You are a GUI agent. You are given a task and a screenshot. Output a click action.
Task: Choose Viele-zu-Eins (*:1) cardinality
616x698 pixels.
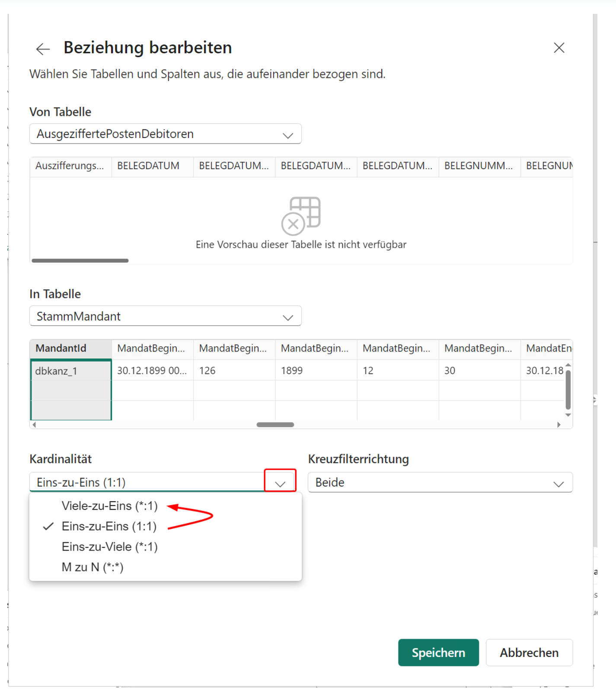[165, 506]
